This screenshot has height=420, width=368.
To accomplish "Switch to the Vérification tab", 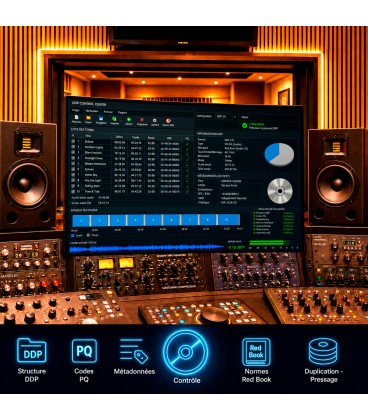I will point(92,111).
